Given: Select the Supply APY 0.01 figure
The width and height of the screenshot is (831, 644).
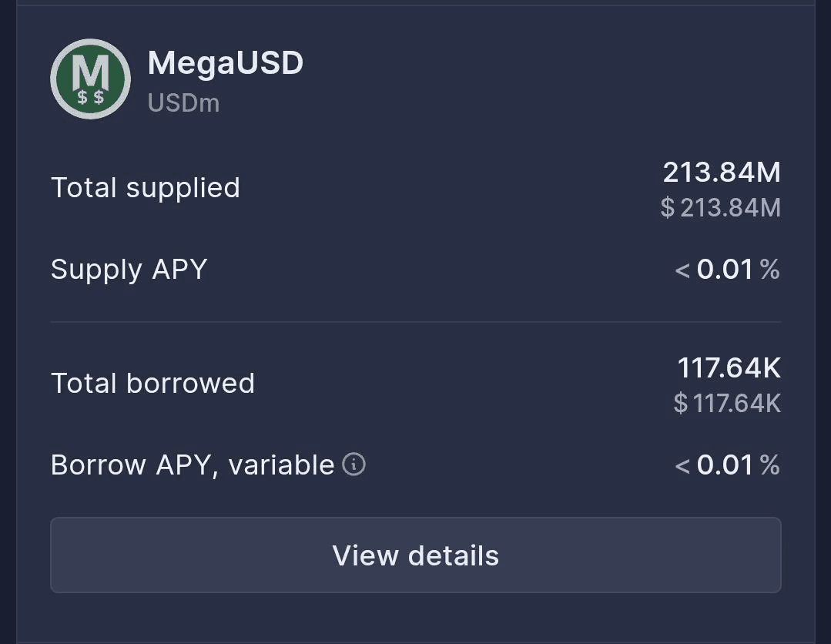Looking at the screenshot, I should pyautogui.click(x=725, y=270).
